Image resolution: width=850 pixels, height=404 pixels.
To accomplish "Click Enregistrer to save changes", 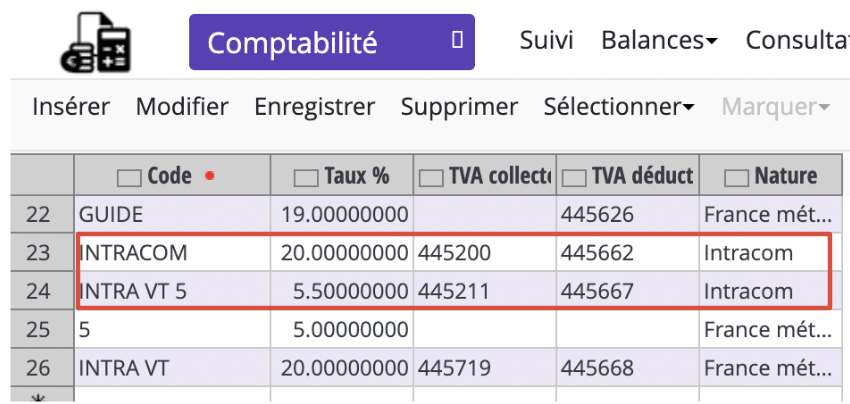I will [314, 107].
